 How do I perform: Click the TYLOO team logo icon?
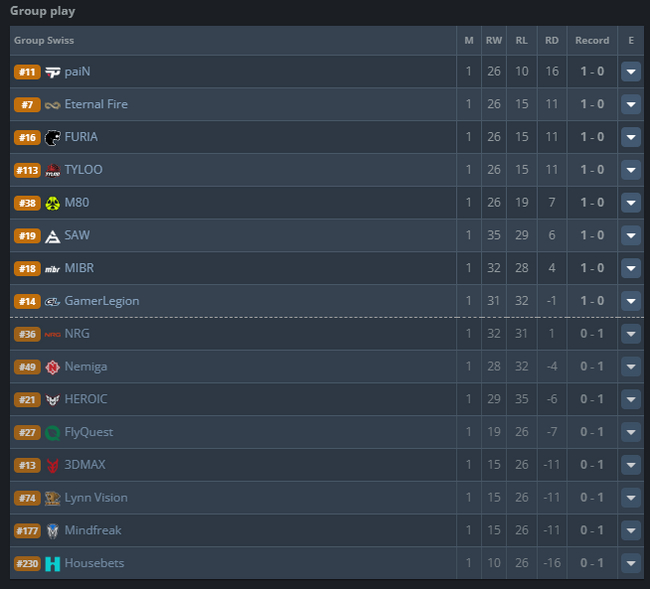click(x=53, y=170)
